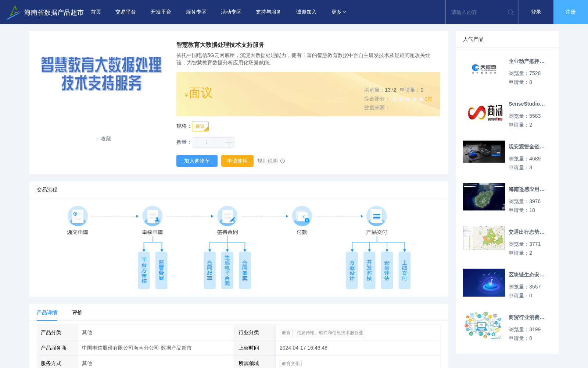
Task: Open the 服务专区 menu item
Action: 196,12
